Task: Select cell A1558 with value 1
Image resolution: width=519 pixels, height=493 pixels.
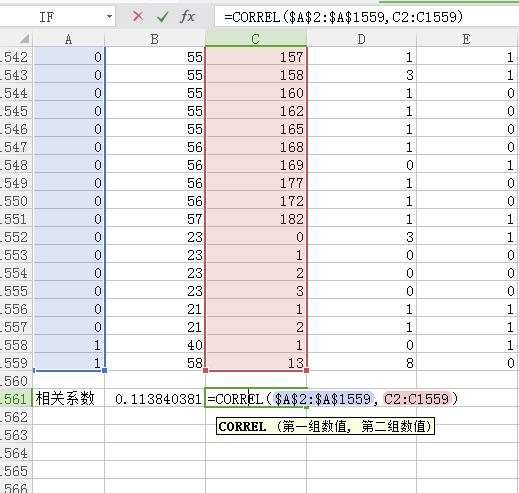Action: (x=68, y=345)
